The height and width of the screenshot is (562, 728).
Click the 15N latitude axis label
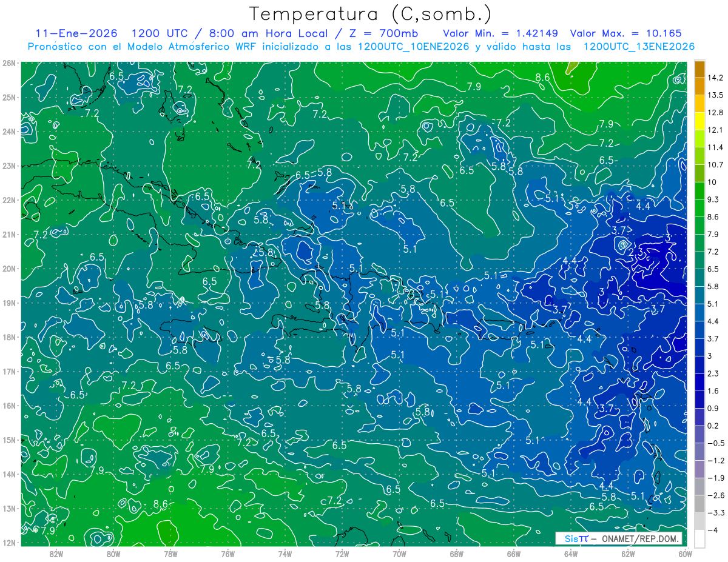[9, 440]
